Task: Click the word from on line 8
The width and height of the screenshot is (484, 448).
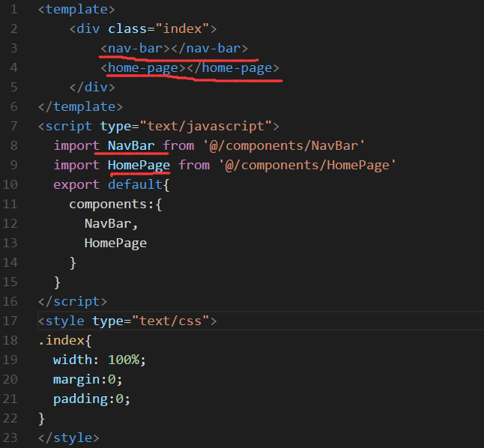Action: [x=178, y=145]
